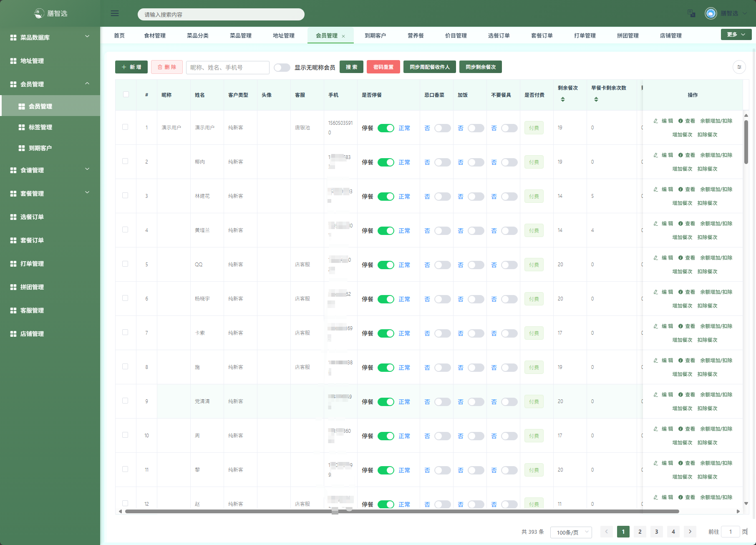Screen dimensions: 756x545
Task: Open the 100条/页 page size dropdown
Action: 571,532
